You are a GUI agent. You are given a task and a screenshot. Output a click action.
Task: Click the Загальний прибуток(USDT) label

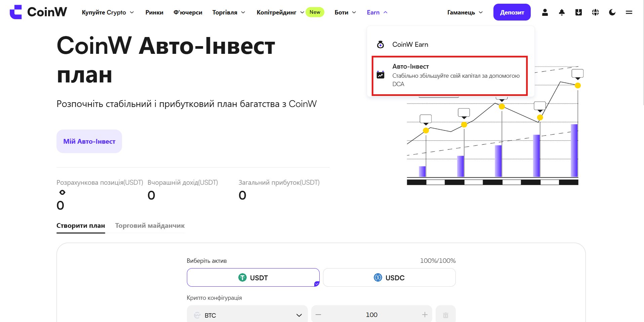click(279, 182)
